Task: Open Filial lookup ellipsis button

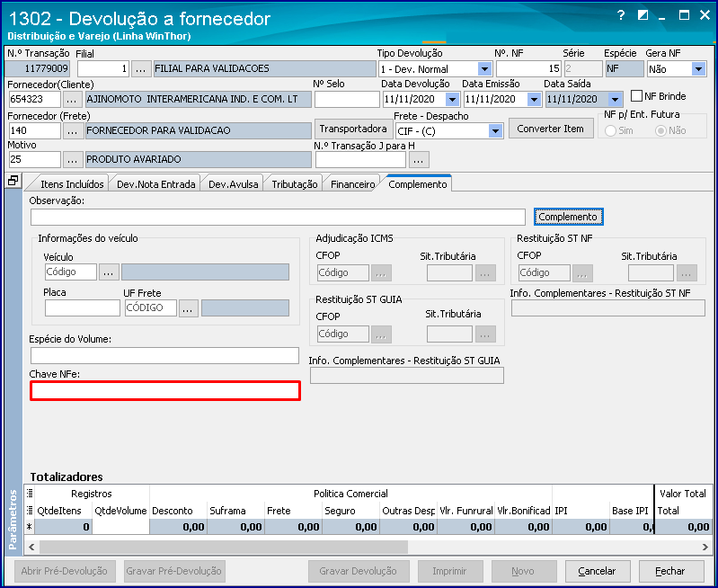Action: point(141,69)
